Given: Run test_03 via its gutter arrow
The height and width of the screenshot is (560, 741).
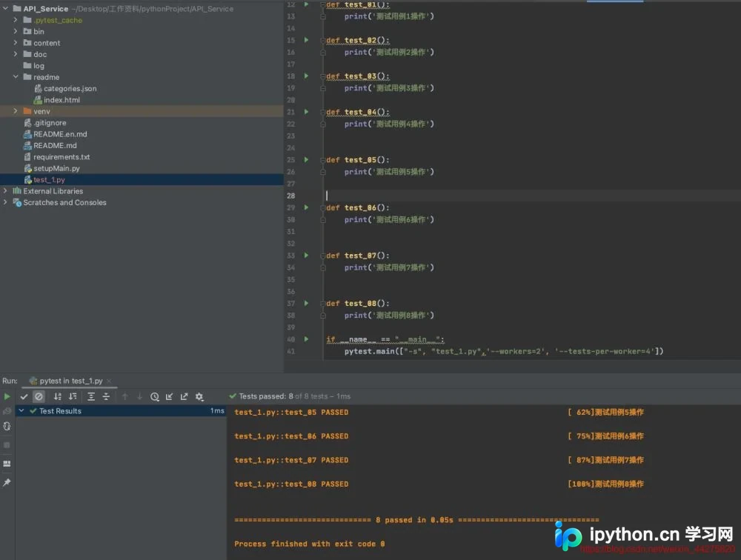Looking at the screenshot, I should pyautogui.click(x=306, y=76).
